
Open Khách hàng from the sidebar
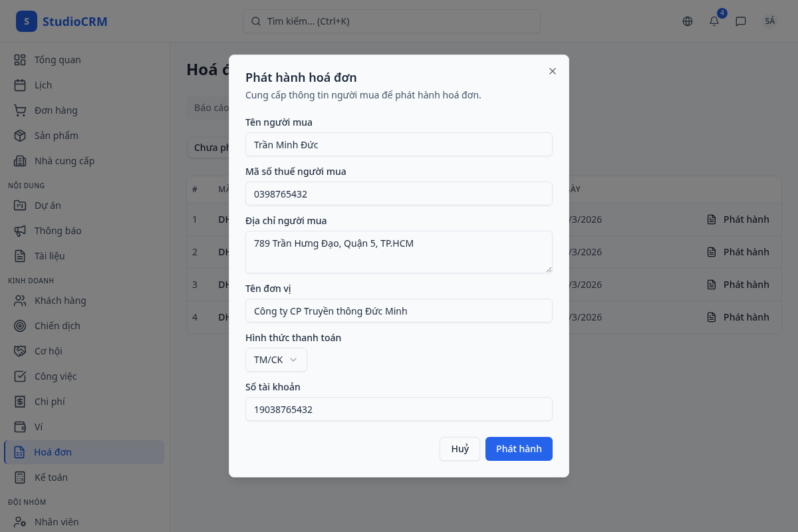pos(60,301)
